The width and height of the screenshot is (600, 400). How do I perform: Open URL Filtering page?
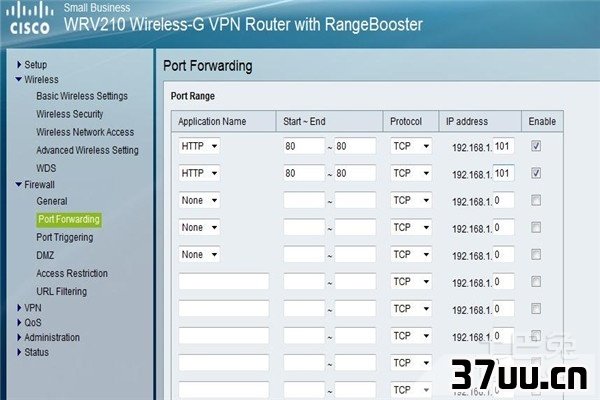62,291
